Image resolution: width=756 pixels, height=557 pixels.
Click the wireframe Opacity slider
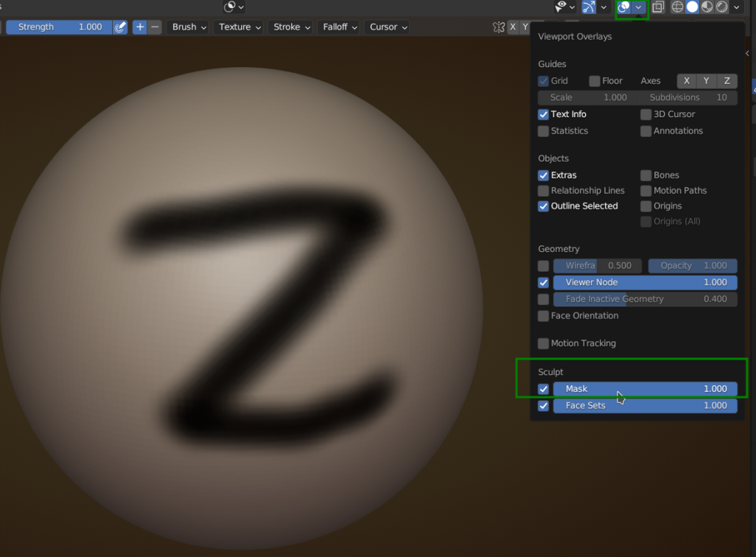point(693,266)
